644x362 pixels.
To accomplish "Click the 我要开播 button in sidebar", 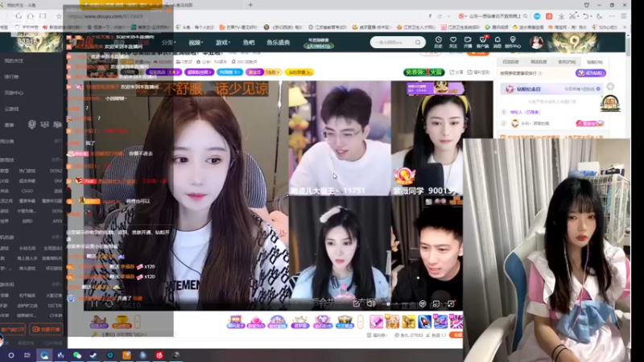I will click(46, 329).
